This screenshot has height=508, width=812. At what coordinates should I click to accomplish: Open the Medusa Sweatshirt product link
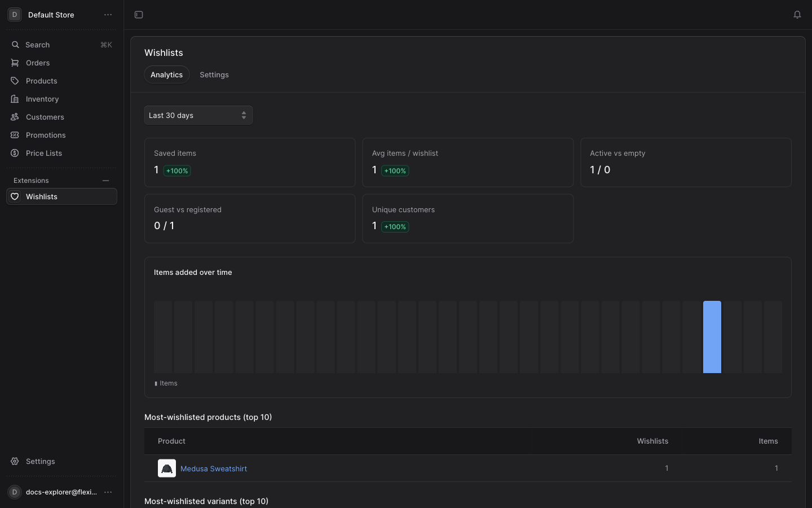[x=214, y=468]
